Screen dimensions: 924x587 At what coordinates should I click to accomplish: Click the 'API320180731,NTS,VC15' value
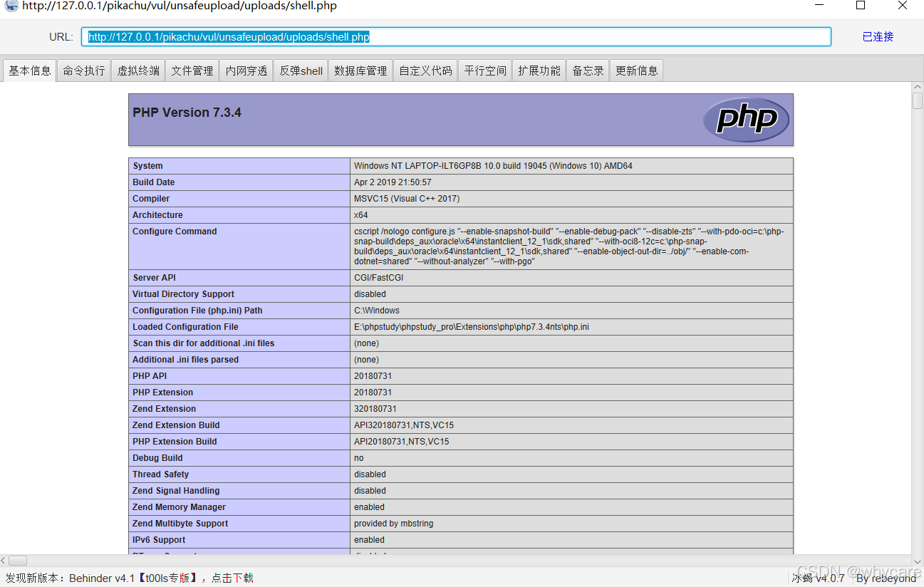coord(404,425)
